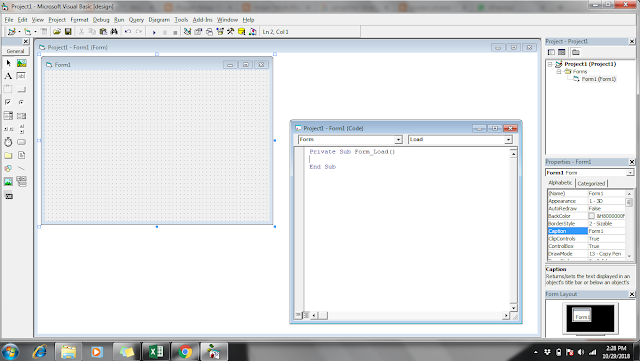Select the OptionButton control tool
The height and width of the screenshot is (361, 640).
22,102
